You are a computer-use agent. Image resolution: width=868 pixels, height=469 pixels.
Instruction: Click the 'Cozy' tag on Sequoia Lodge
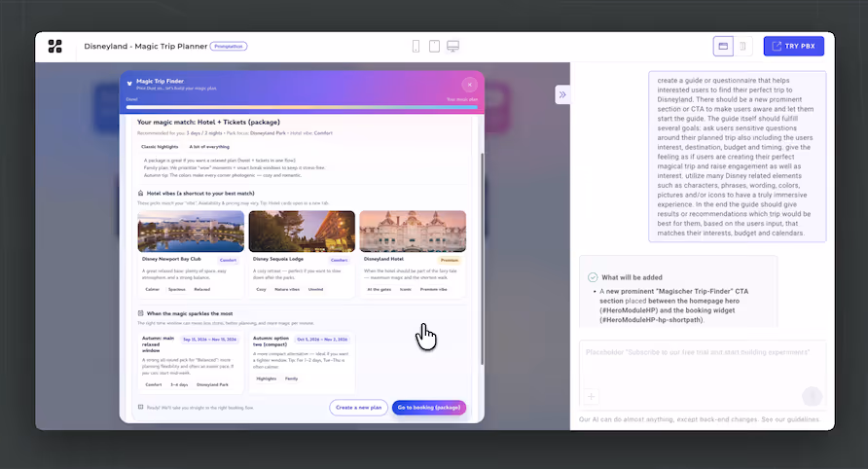pos(262,290)
